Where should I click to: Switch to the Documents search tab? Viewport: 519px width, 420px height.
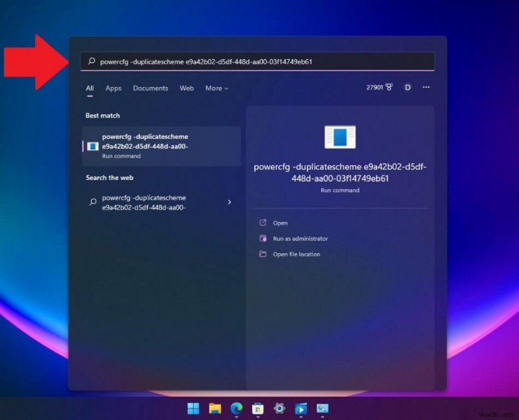[151, 88]
